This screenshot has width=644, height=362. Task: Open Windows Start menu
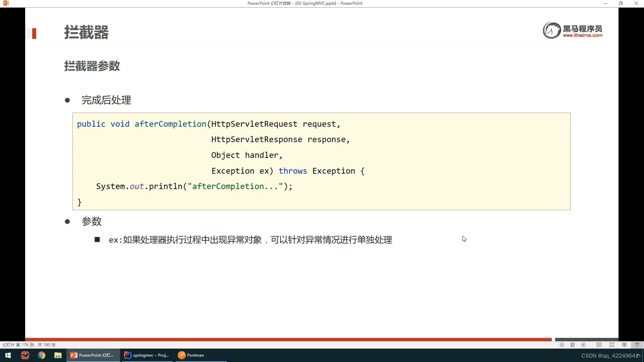point(8,355)
